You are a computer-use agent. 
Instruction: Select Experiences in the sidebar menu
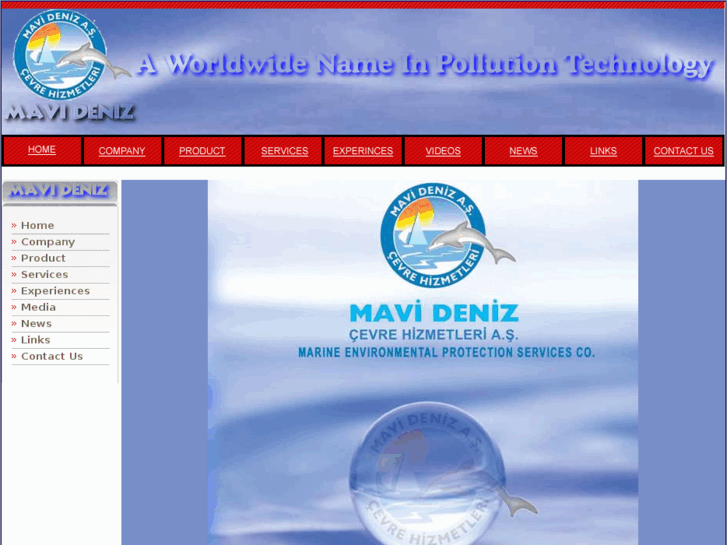[x=55, y=291]
